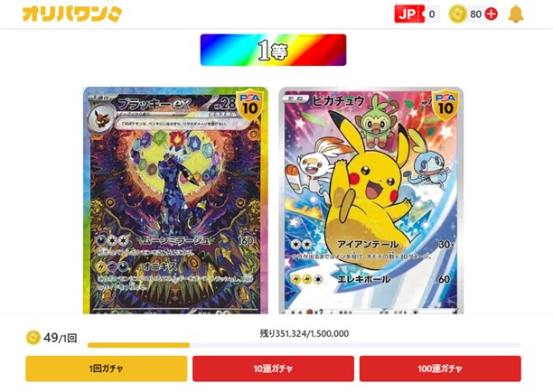Viewport: 553px width, 392px height.
Task: Open the ブラッキーex card image
Action: click(175, 201)
